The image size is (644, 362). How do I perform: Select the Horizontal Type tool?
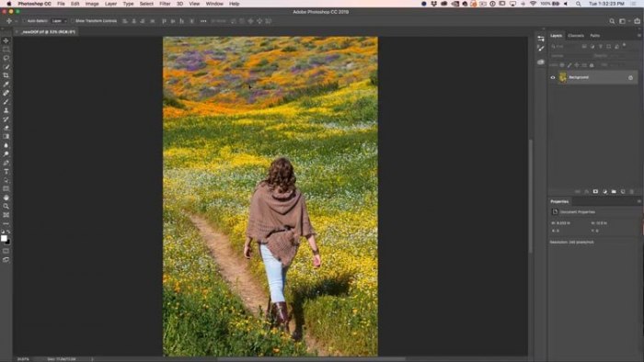[6, 172]
